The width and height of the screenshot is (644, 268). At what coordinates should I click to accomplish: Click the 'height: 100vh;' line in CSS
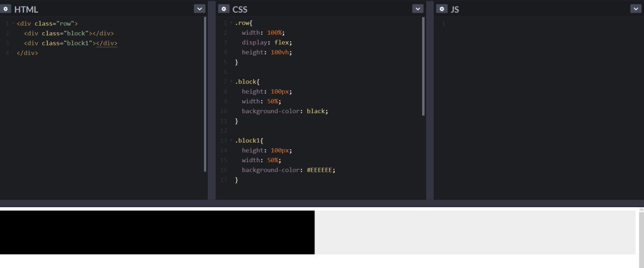pyautogui.click(x=267, y=52)
